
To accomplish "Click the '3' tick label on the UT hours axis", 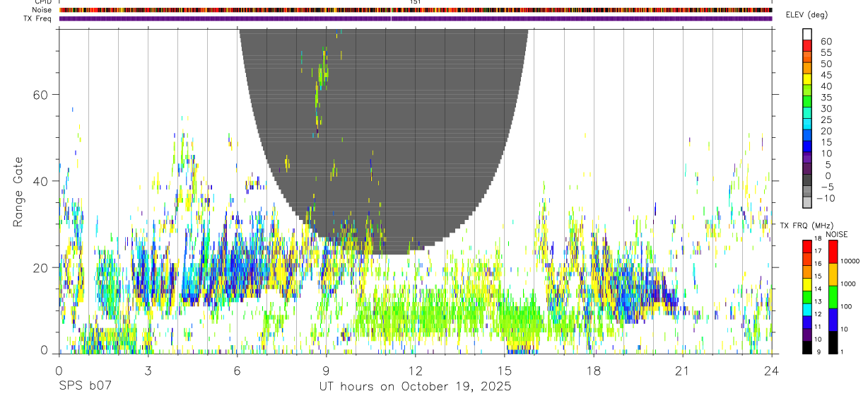I will pos(148,371).
